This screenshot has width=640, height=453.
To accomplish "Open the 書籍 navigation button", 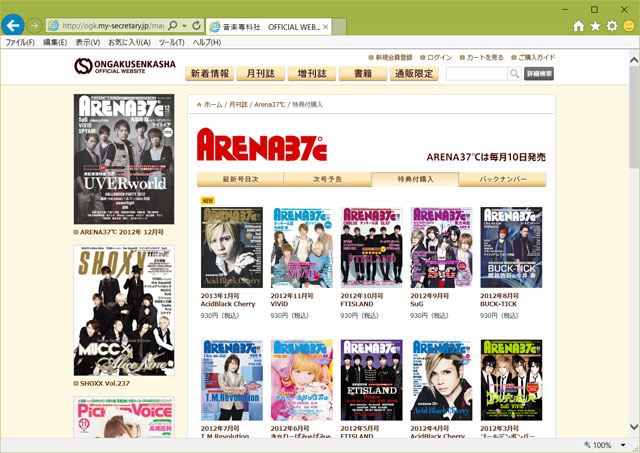I will point(363,73).
